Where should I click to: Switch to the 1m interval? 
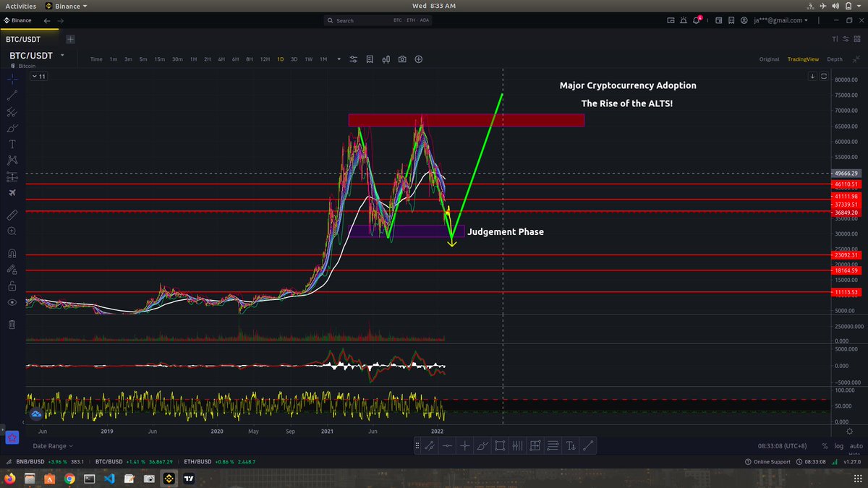tap(114, 59)
